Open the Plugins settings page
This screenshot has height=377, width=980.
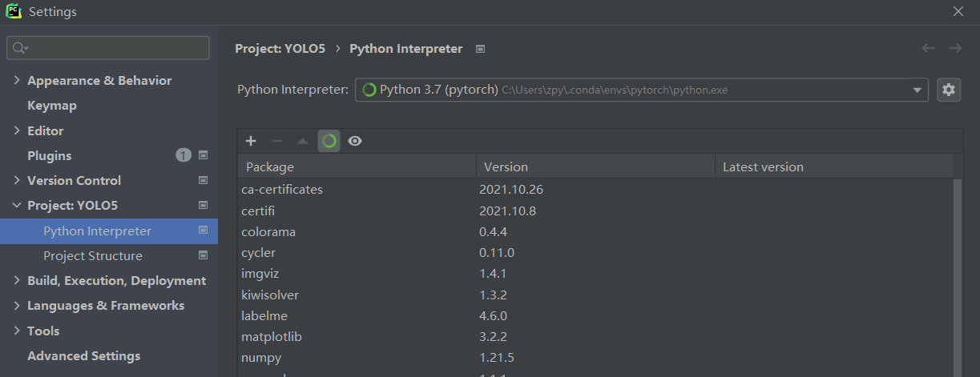(50, 155)
